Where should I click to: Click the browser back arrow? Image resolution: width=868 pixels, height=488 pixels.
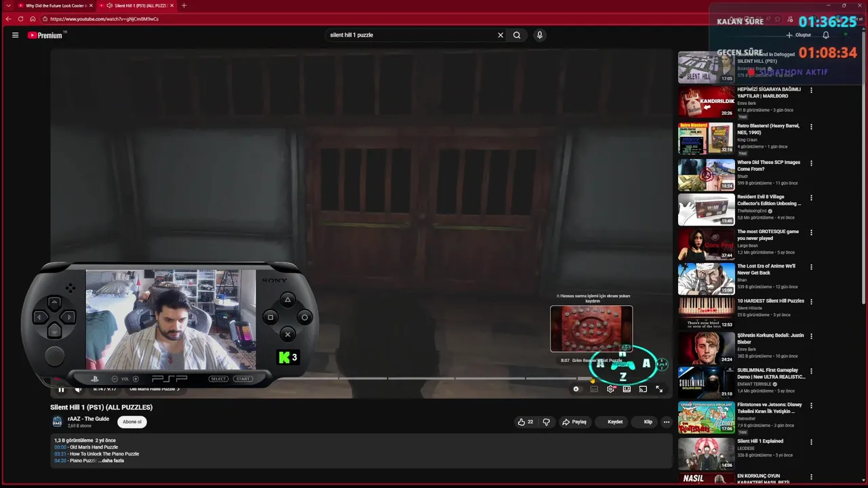pos(8,19)
